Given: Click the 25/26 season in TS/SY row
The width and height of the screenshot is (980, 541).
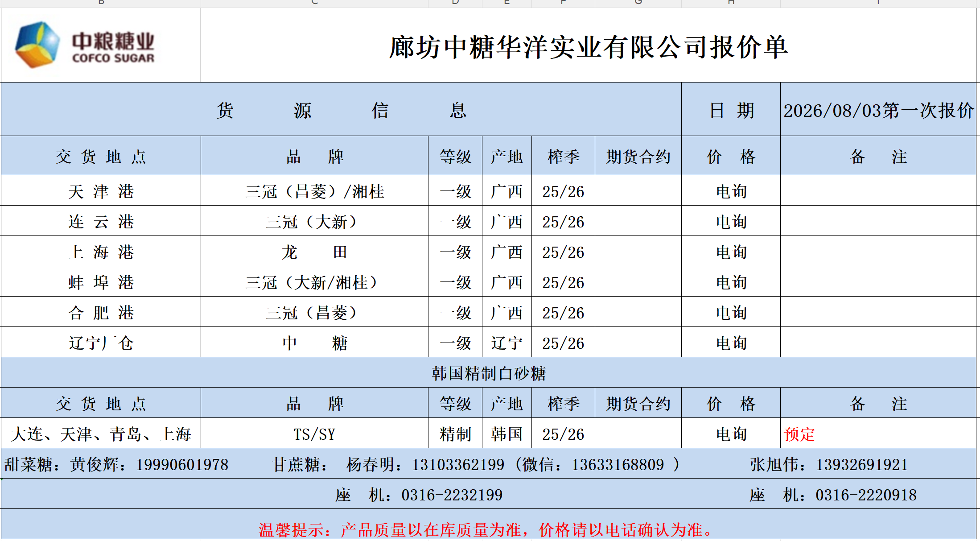Looking at the screenshot, I should 563,434.
